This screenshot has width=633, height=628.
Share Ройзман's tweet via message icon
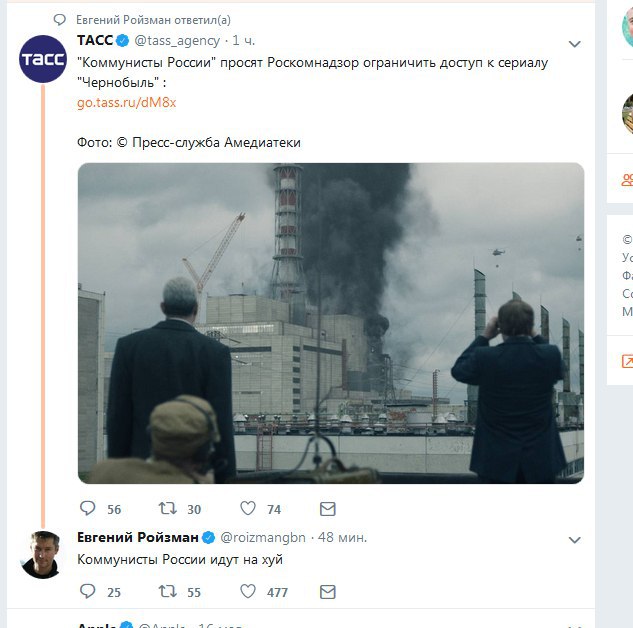tap(327, 592)
